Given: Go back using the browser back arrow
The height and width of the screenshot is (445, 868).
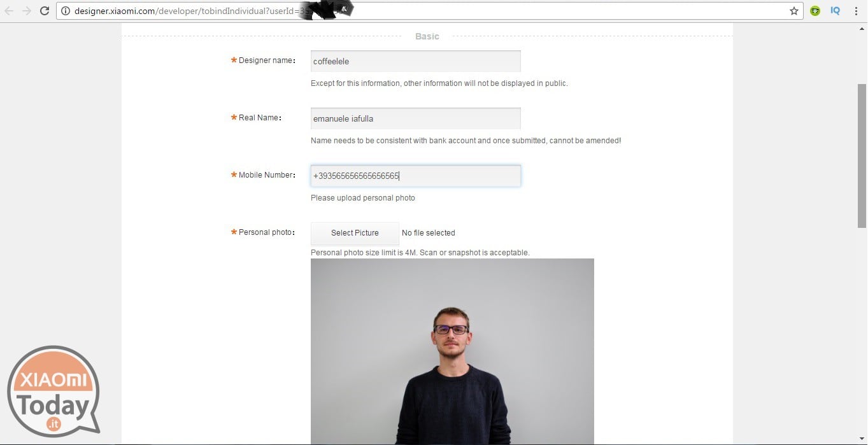Looking at the screenshot, I should pos(9,11).
